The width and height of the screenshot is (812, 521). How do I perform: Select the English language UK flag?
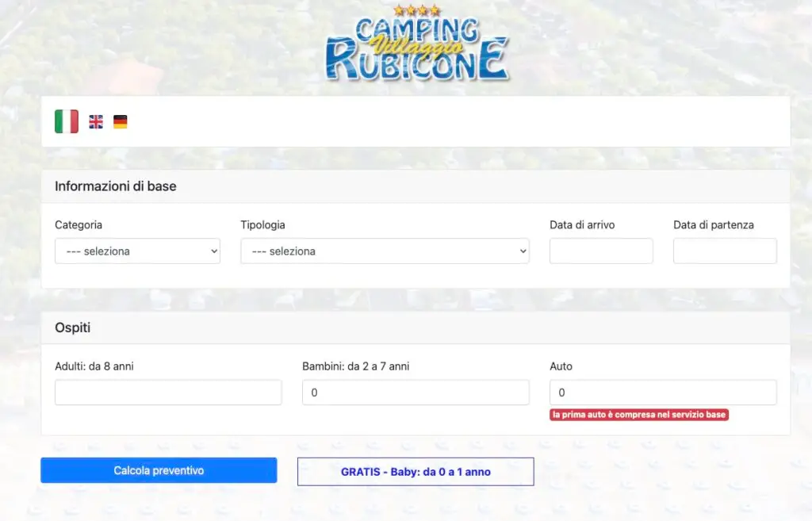96,121
